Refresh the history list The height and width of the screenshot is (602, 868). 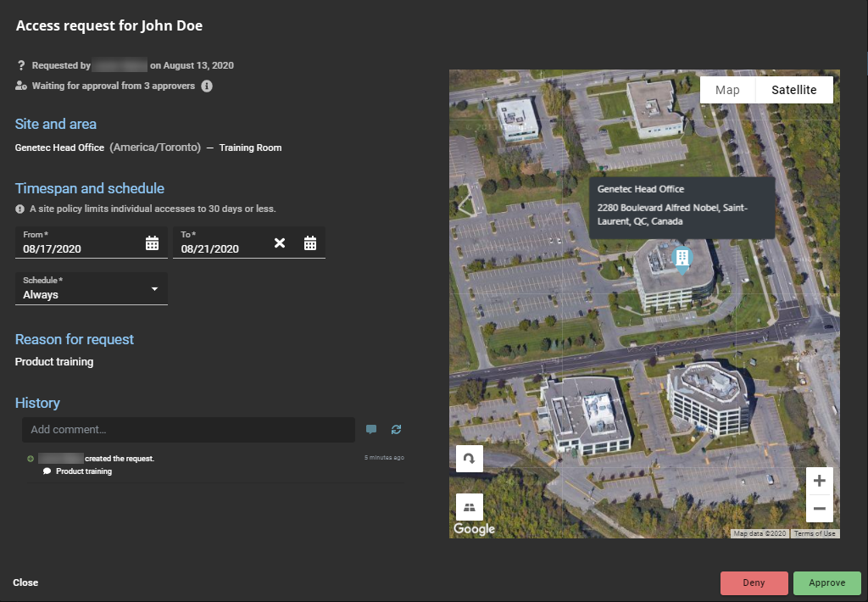point(397,429)
